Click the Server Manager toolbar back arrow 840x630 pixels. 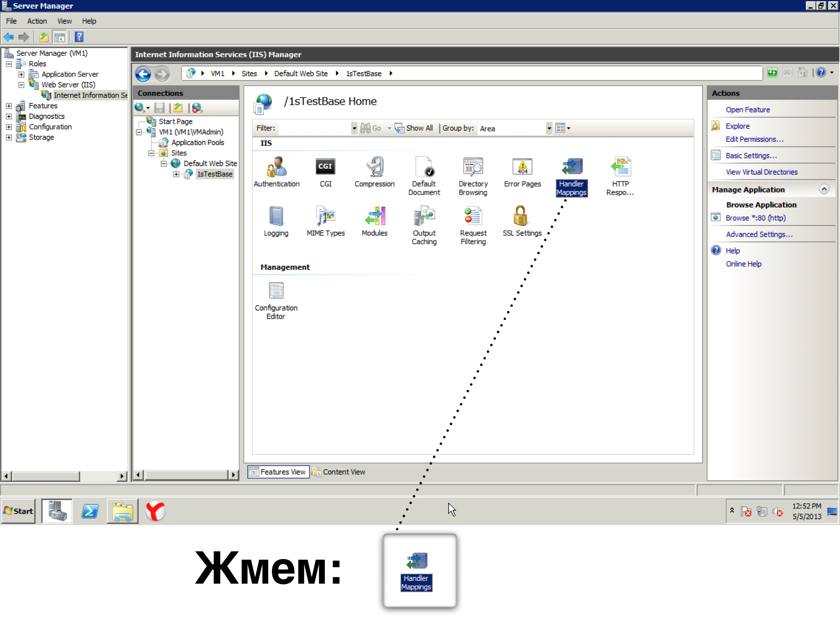(9, 37)
